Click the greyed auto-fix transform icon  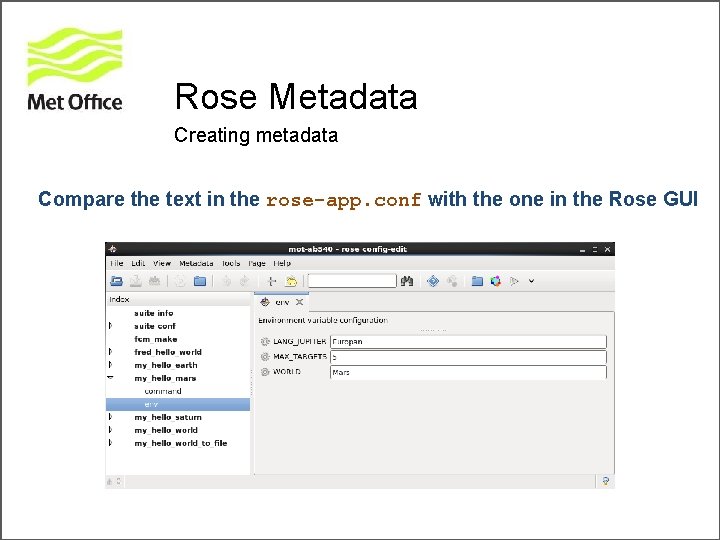(x=452, y=281)
